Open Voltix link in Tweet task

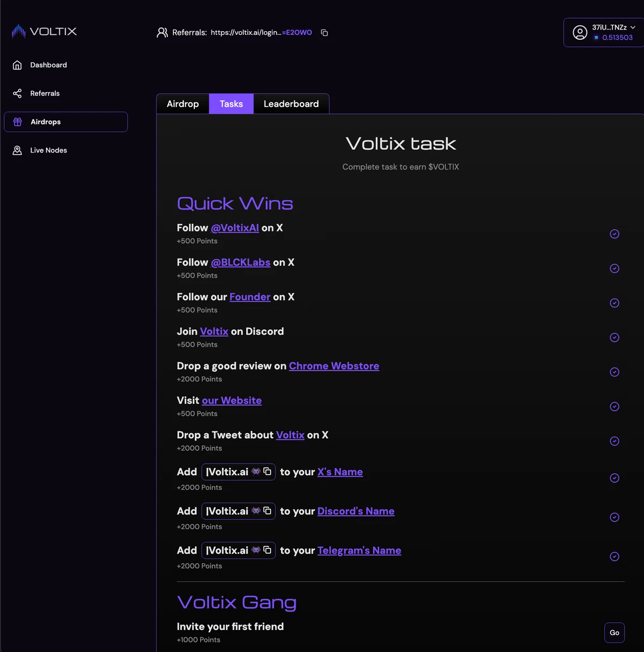point(290,435)
